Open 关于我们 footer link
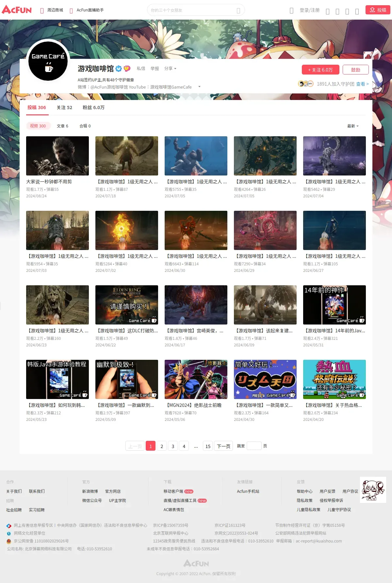The image size is (392, 583). [x=14, y=491]
